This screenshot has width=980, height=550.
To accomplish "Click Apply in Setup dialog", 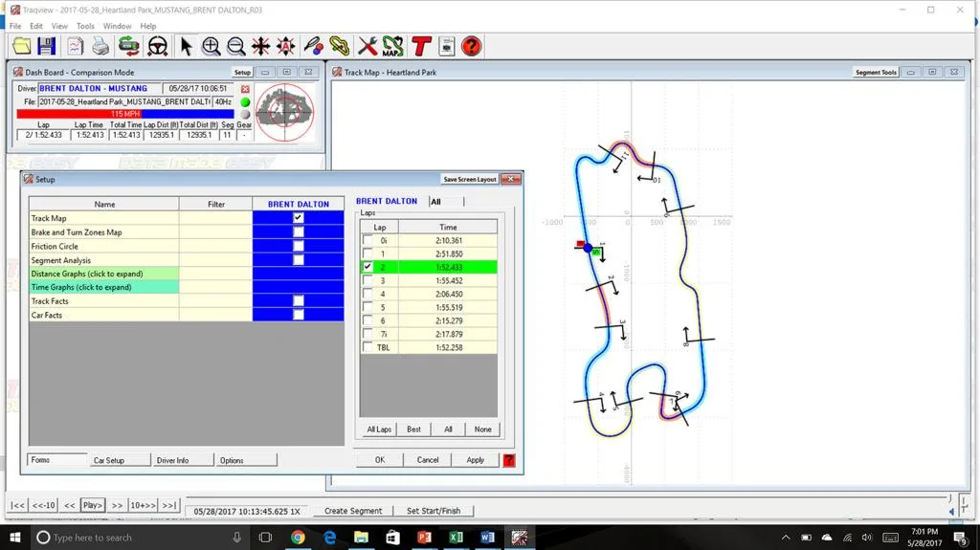I will (476, 460).
